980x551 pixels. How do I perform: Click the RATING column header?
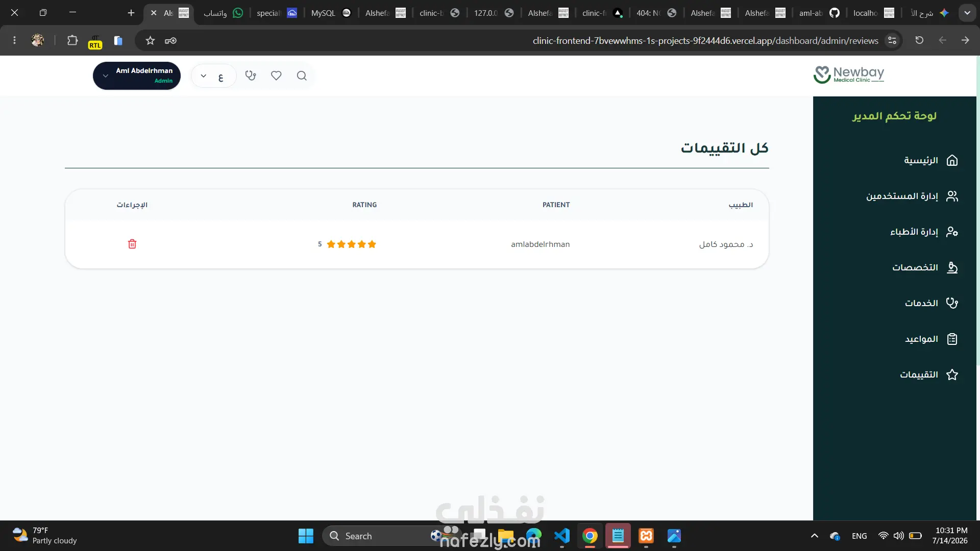tap(364, 205)
